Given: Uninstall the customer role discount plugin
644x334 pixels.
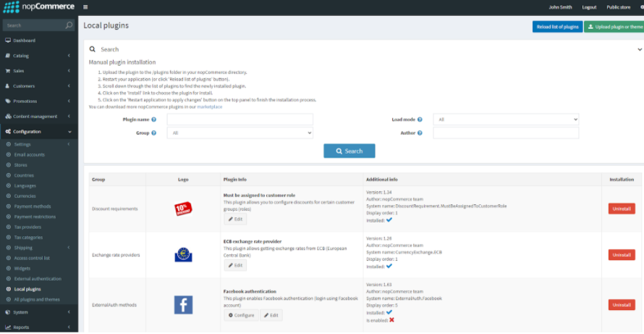Looking at the screenshot, I should point(622,209).
